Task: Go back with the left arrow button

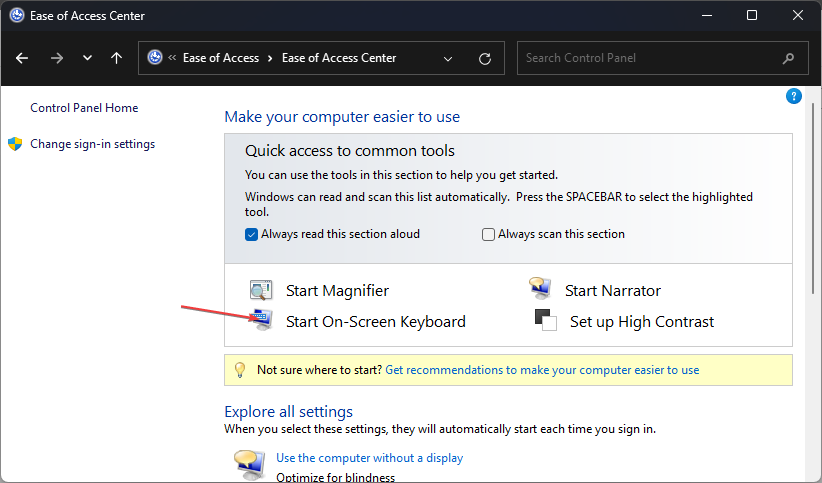Action: [x=22, y=58]
